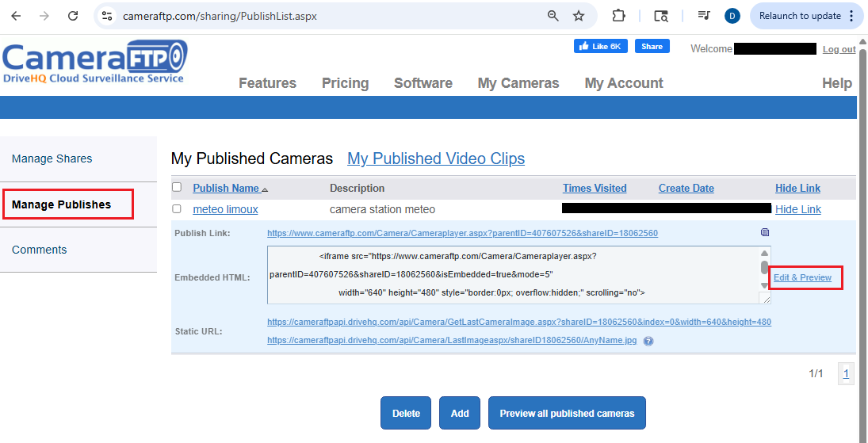Select Manage Shares in the left sidebar
Viewport: 868px width, 443px height.
pyautogui.click(x=52, y=158)
